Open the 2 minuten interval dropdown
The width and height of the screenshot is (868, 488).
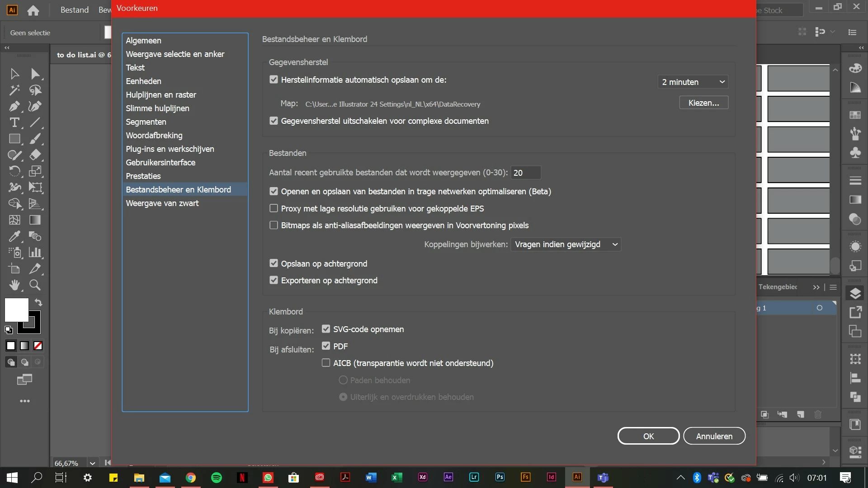tap(693, 82)
